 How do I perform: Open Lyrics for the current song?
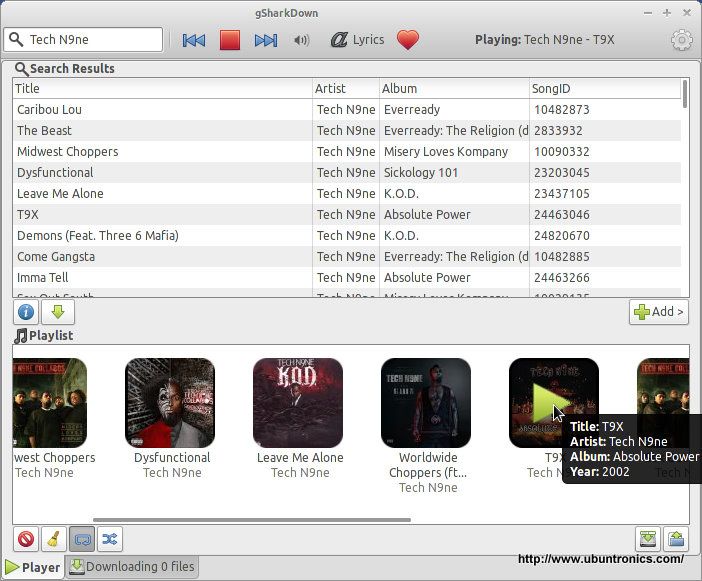[357, 40]
